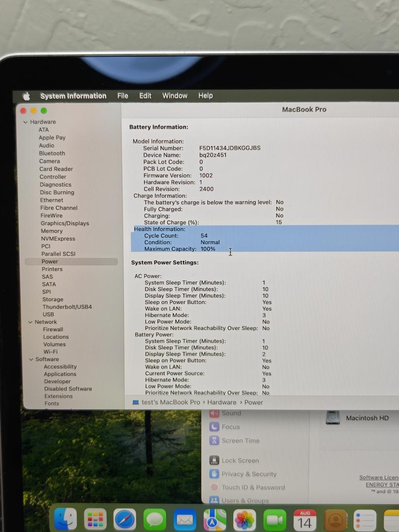The image size is (399, 532).
Task: Open the Apple menu icon
Action: [x=27, y=97]
